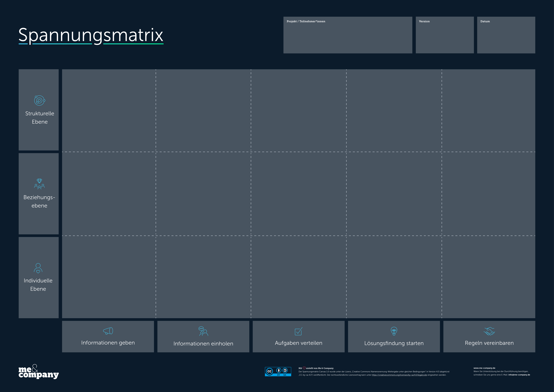Click the www.me-company.de website text
Screen dimensions: 554x392
[x=484, y=368]
